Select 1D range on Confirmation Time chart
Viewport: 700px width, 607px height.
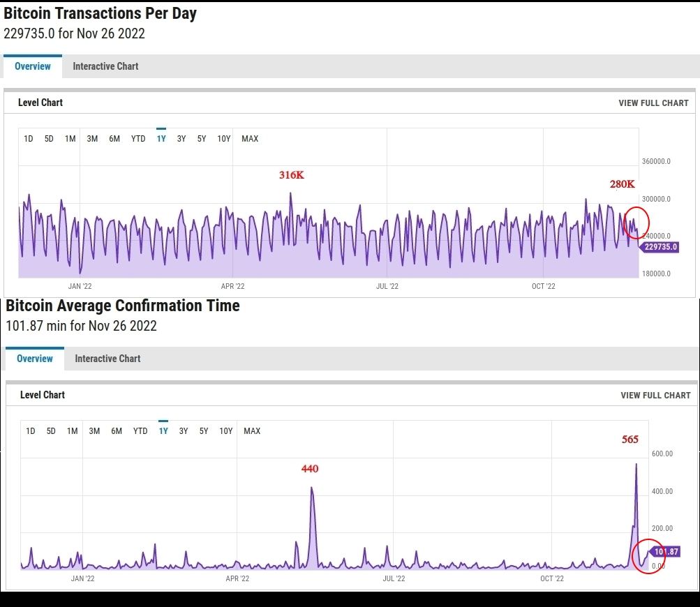[x=30, y=431]
